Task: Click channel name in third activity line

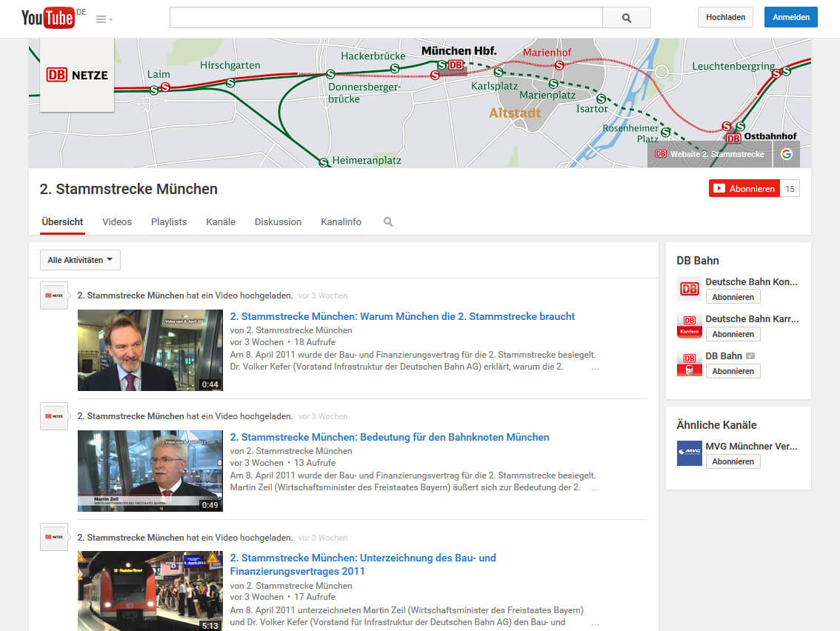Action: click(x=130, y=537)
